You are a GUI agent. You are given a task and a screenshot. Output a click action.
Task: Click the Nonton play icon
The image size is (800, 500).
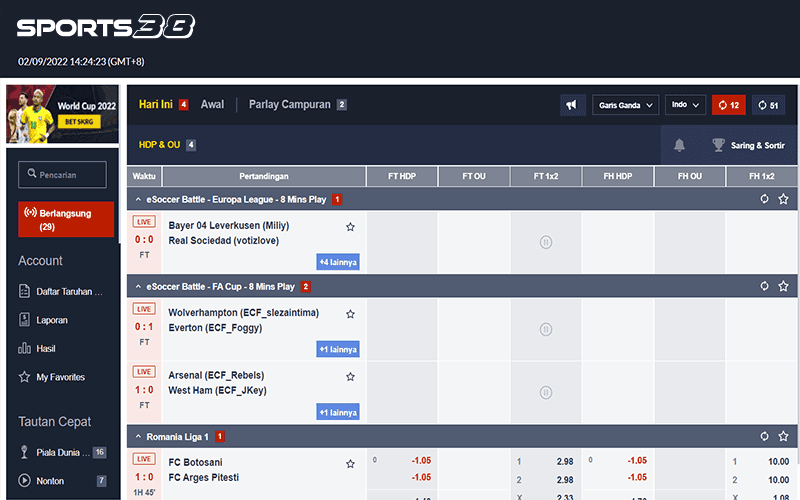coord(24,481)
